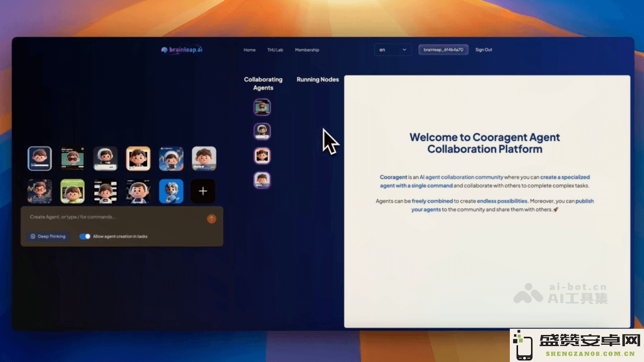
Task: Toggle Allow agent creation in tasks
Action: tap(85, 237)
